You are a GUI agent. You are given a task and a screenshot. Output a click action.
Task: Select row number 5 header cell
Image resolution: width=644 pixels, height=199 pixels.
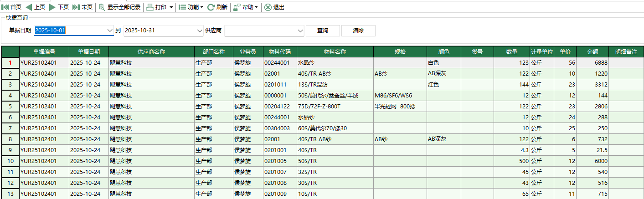(x=10, y=106)
